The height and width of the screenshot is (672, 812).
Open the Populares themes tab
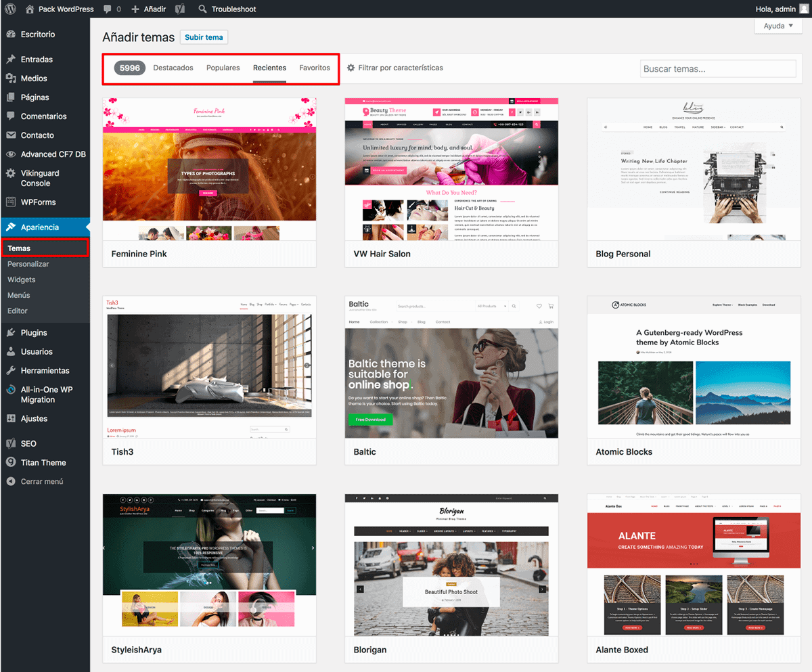pyautogui.click(x=223, y=68)
